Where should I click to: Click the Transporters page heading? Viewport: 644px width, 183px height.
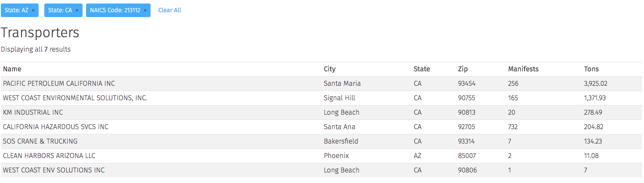40,33
